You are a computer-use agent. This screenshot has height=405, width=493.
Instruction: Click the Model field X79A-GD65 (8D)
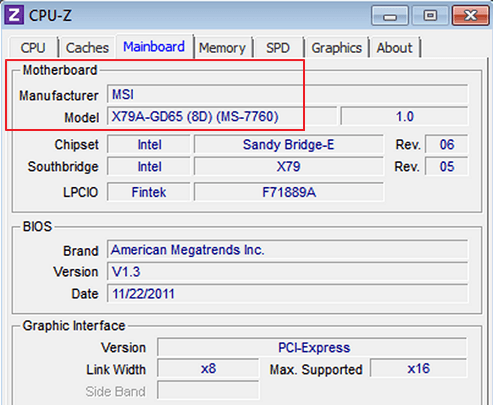pyautogui.click(x=222, y=116)
